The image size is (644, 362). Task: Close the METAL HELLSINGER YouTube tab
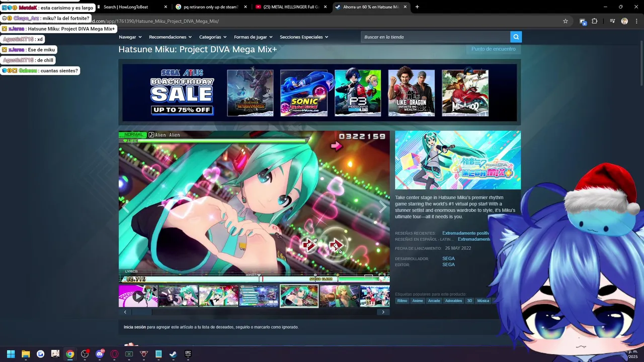325,7
